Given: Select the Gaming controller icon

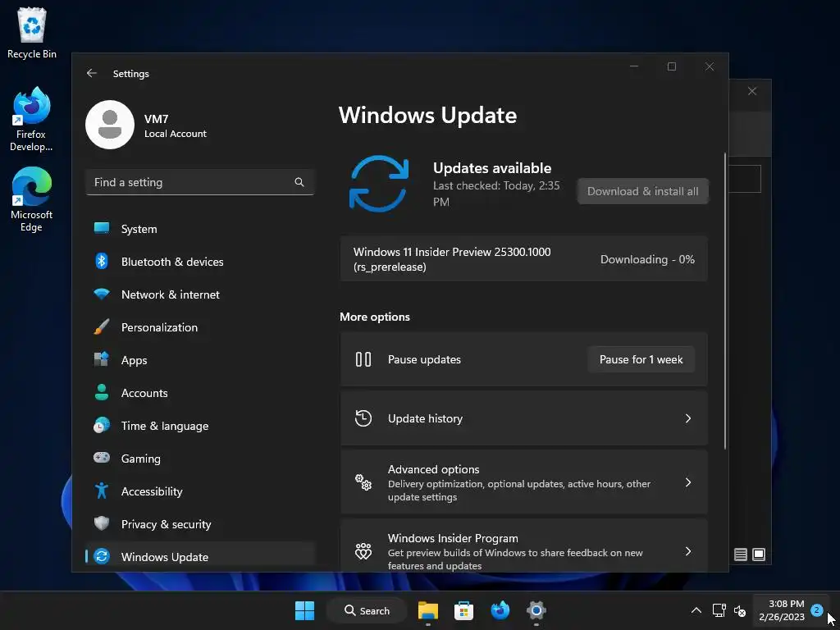Looking at the screenshot, I should [101, 458].
